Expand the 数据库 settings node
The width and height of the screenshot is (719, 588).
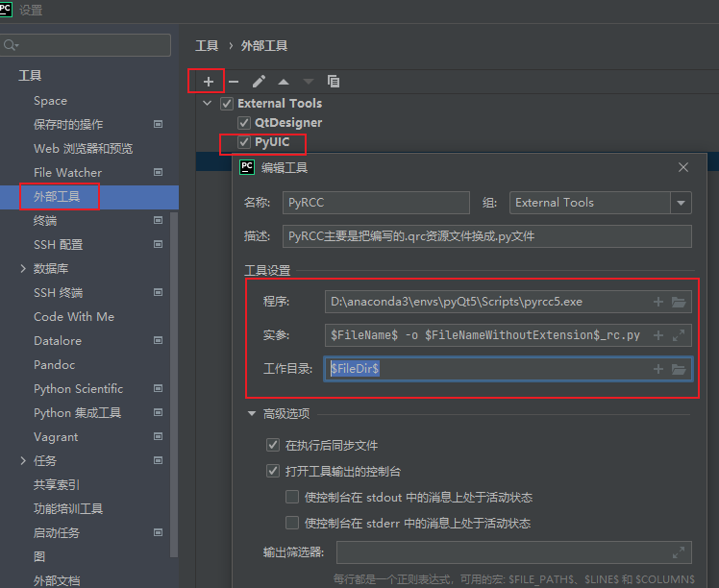click(23, 269)
